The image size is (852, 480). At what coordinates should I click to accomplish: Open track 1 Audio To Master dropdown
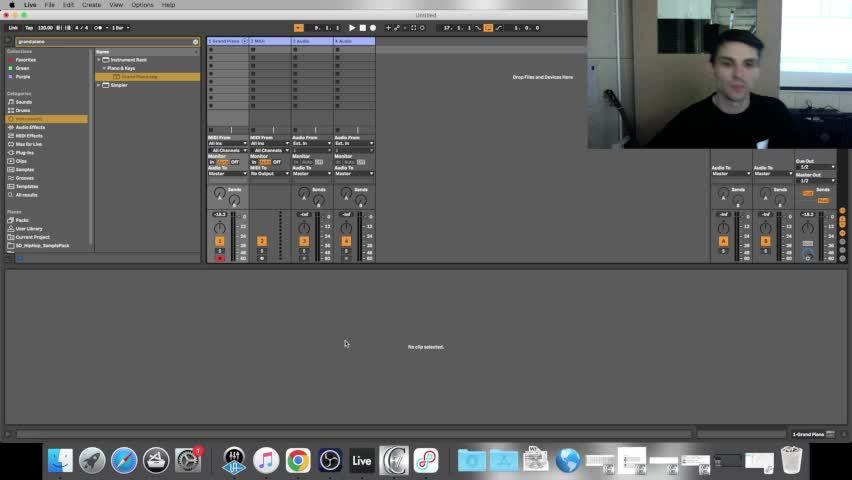point(228,173)
